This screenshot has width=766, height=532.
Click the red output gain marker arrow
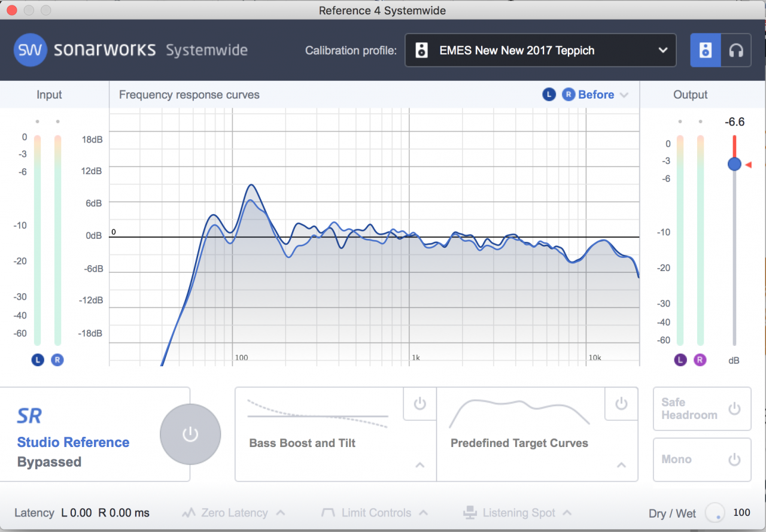748,165
